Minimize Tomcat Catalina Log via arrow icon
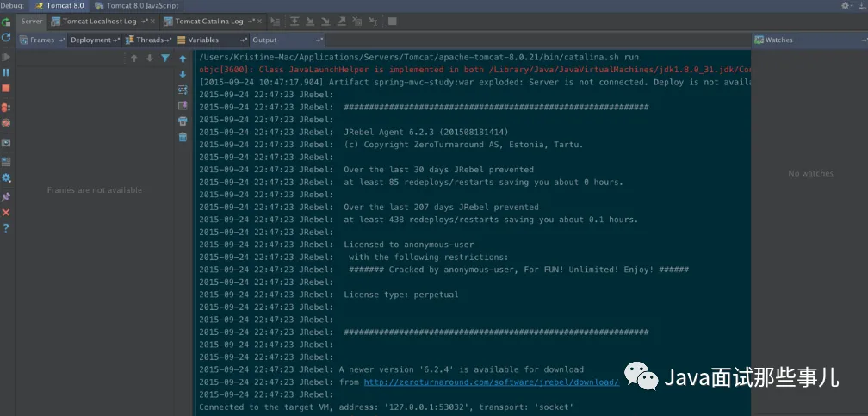The width and height of the screenshot is (868, 416). [x=251, y=21]
